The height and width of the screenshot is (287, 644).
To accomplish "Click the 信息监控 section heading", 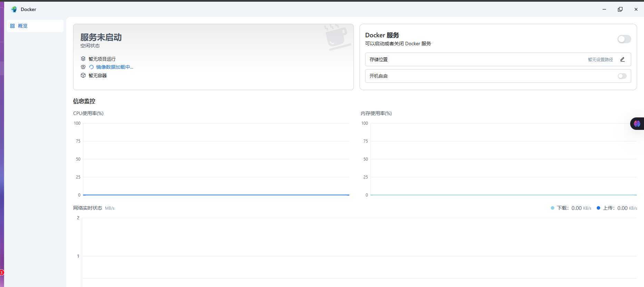I will (84, 101).
